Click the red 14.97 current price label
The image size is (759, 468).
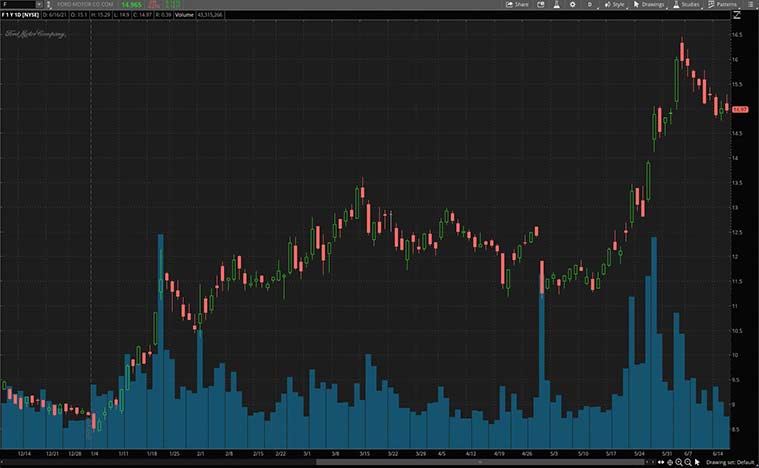[x=740, y=109]
